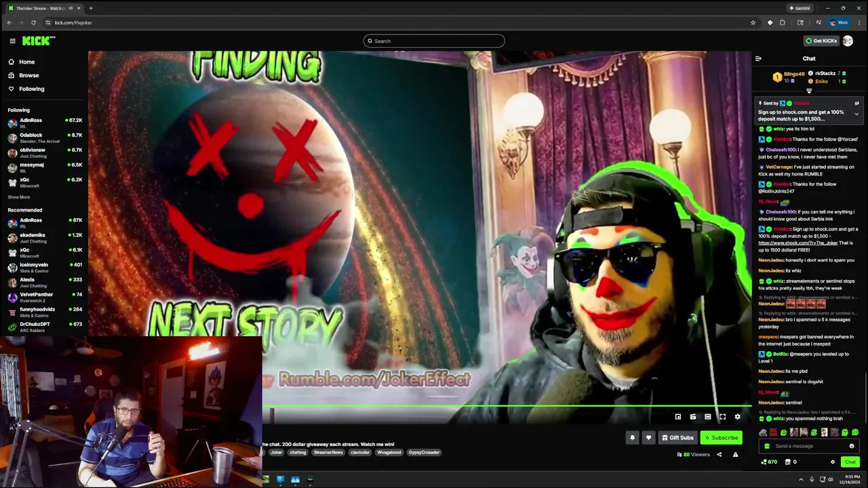Click the Gift Subs button
Screen dimensions: 868x488
(678, 438)
